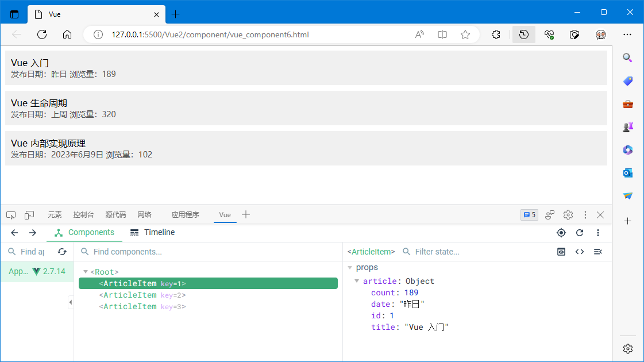
Task: Select ArticleItem key=2 component
Action: click(x=208, y=295)
